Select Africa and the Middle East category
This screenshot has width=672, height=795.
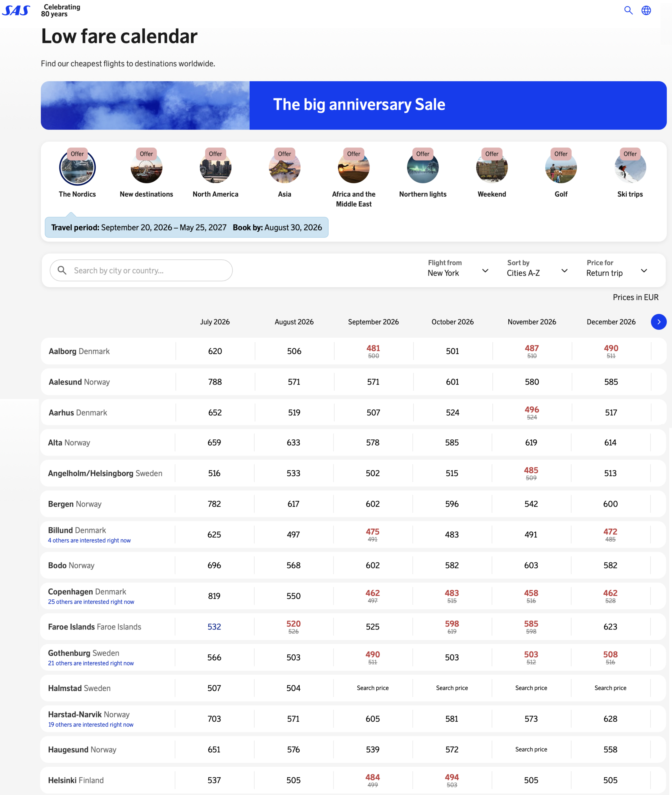(x=353, y=178)
